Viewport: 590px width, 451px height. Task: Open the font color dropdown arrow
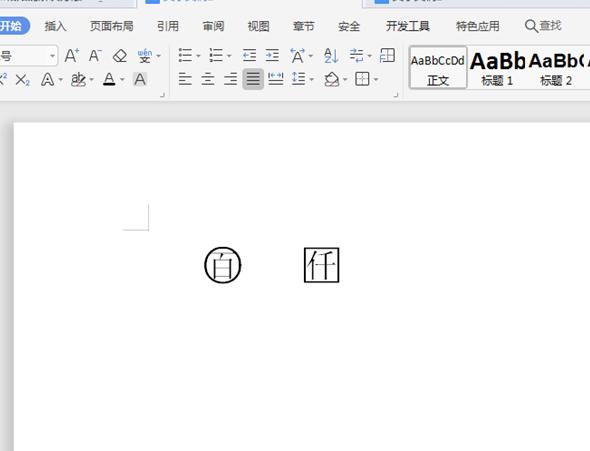(122, 80)
